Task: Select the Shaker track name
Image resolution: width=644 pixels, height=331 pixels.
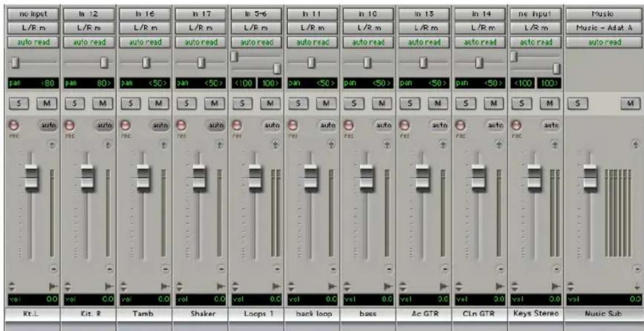Action: tap(200, 314)
